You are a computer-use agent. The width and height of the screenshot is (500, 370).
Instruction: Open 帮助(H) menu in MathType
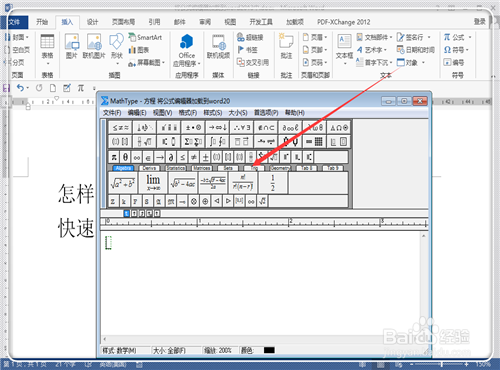tap(295, 113)
